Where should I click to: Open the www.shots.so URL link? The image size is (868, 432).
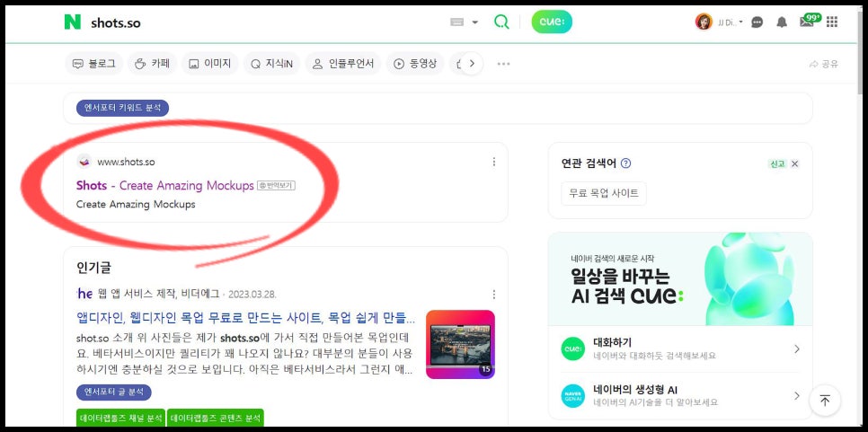click(x=126, y=162)
